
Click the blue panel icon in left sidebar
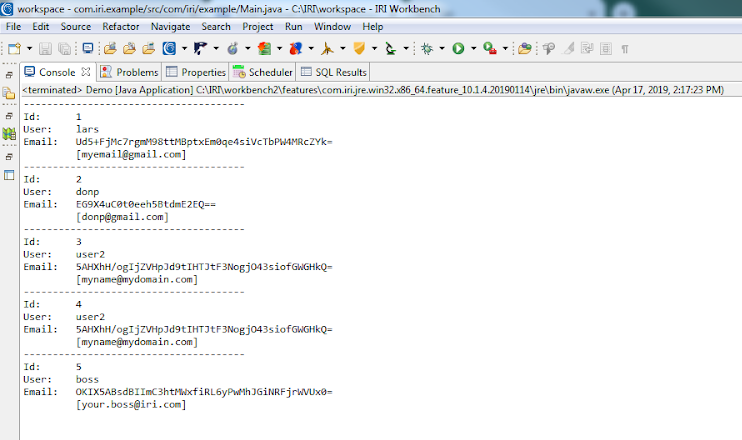click(x=9, y=175)
